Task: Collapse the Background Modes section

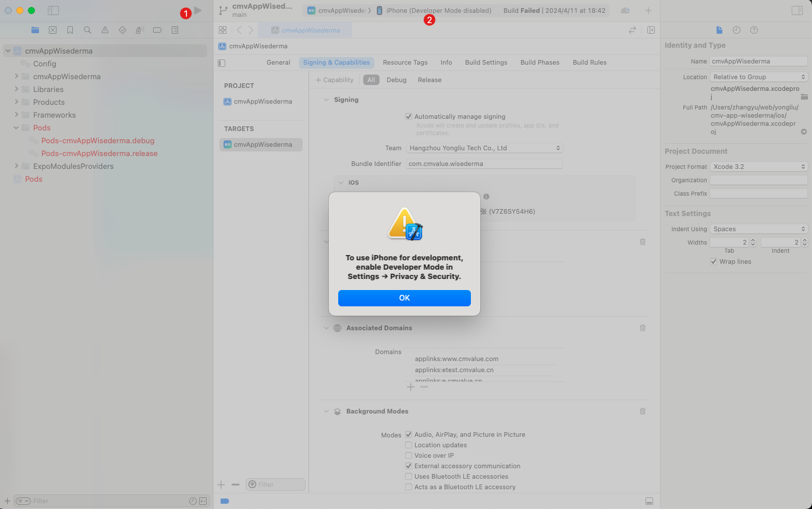Action: click(326, 411)
